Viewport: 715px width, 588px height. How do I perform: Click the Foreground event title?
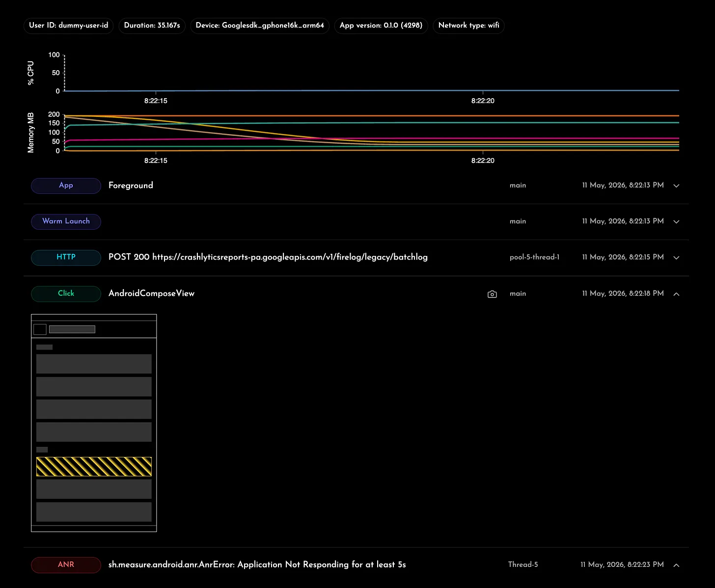[x=131, y=186]
